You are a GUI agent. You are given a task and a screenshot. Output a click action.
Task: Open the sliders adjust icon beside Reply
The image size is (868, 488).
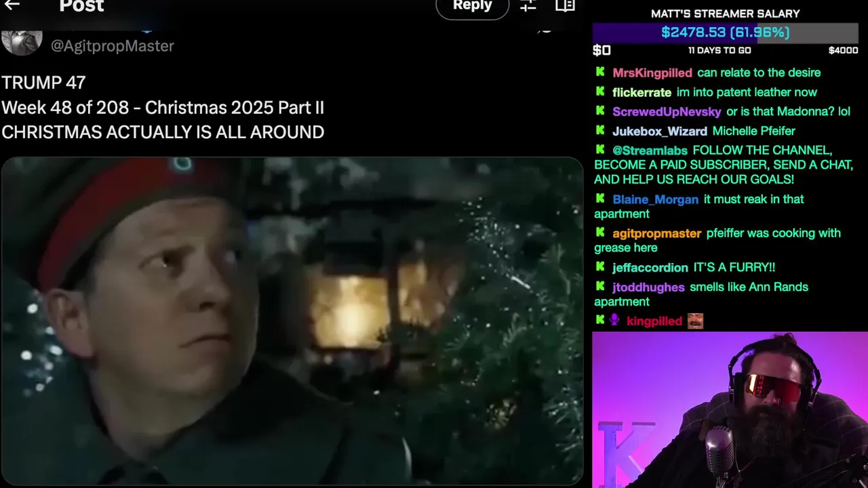pos(528,5)
